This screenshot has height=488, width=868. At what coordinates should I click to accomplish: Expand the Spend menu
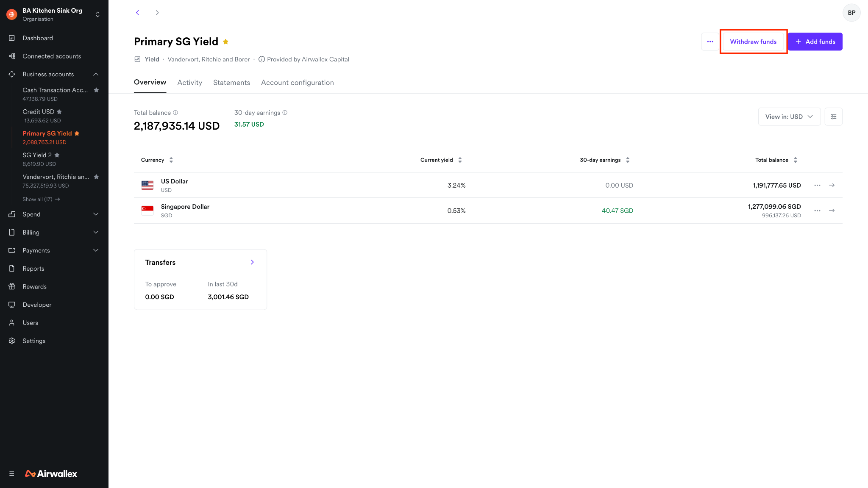coord(96,214)
